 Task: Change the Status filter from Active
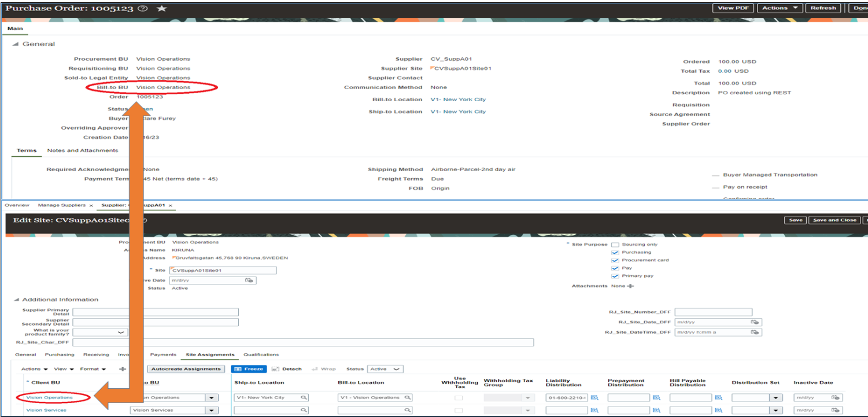click(x=385, y=369)
